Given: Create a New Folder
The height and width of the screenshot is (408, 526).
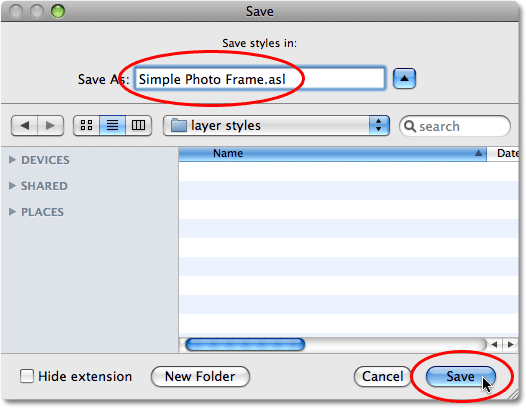Looking at the screenshot, I should point(200,376).
